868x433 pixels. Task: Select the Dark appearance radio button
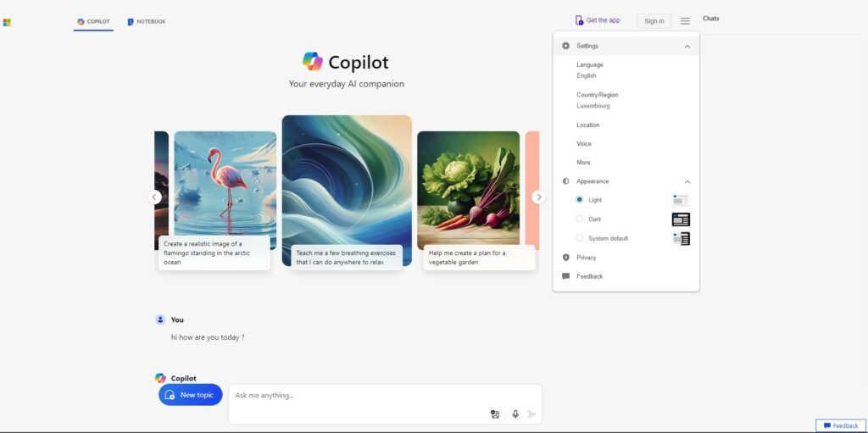pos(580,219)
